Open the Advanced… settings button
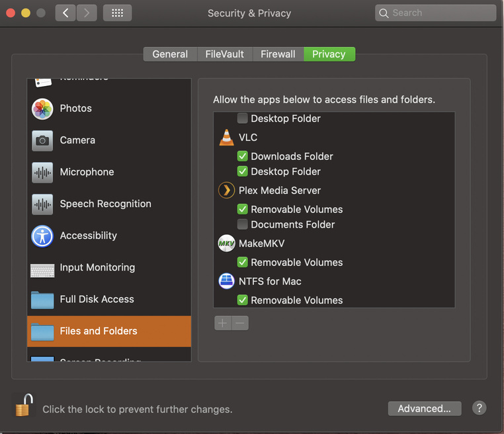Viewport: 504px width, 434px height. click(425, 409)
